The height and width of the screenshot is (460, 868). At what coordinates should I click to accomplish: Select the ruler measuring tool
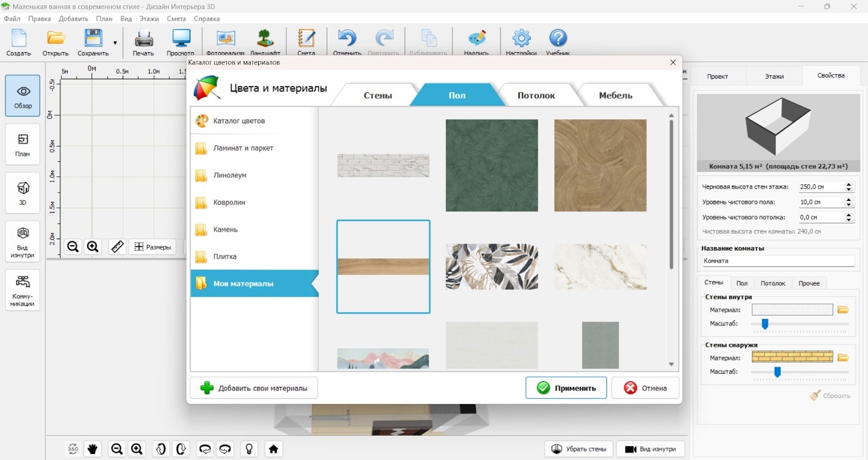pos(117,247)
